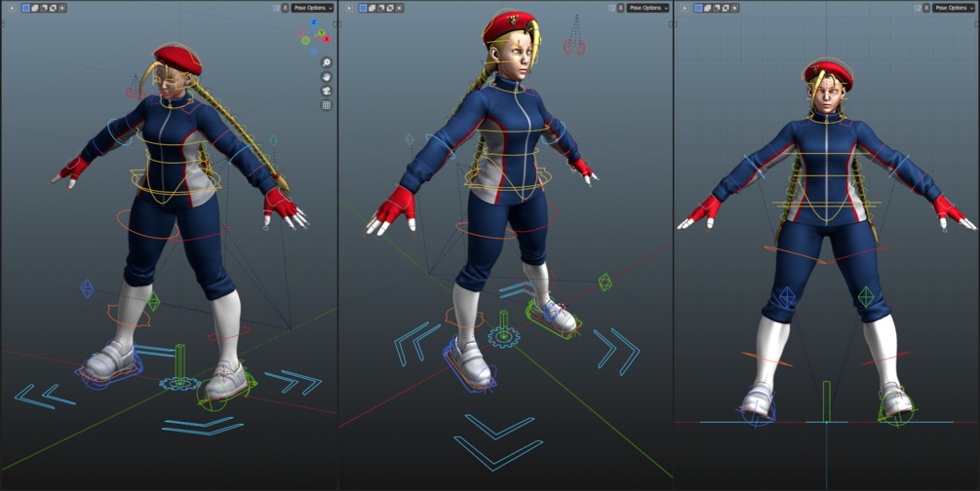Viewport: 980px width, 491px height.
Task: Select left double-chevron control in left viewport
Action: (45, 397)
